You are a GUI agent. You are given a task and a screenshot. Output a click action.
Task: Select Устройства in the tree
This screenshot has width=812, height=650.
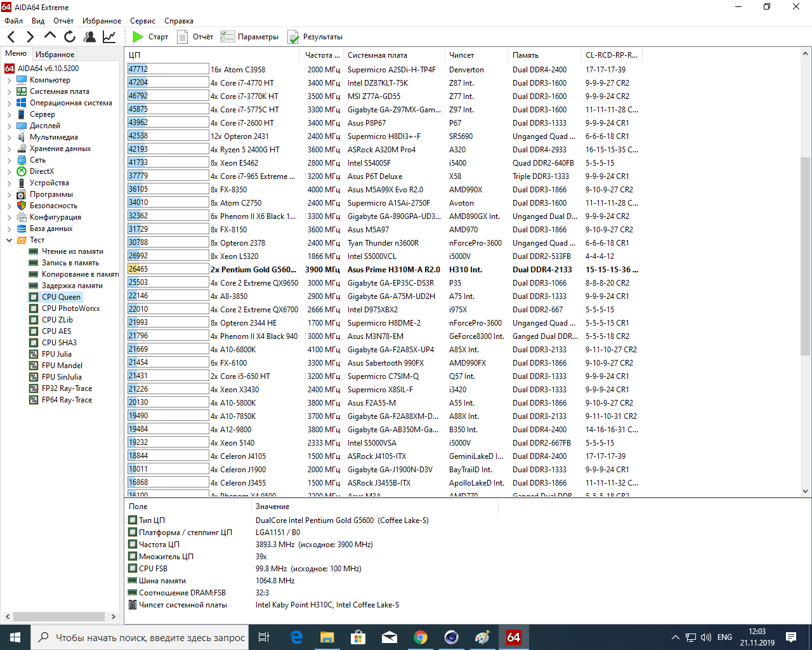pos(49,183)
